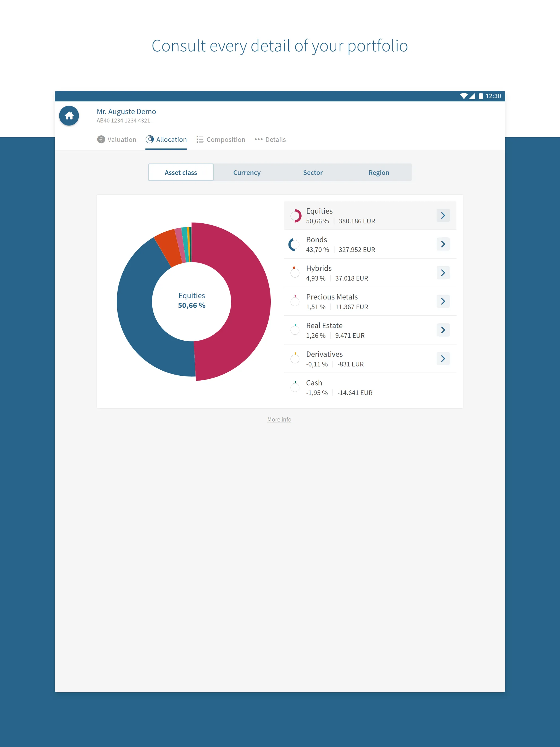This screenshot has height=747, width=560.
Task: Expand the Derivatives detail row
Action: (444, 358)
